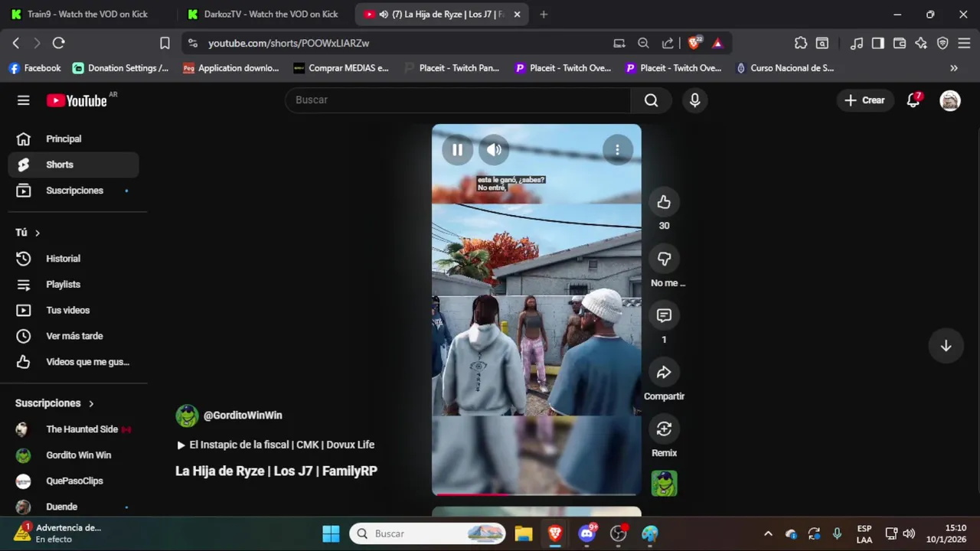Close the La Hija de Ryze tab
The image size is (980, 551).
(x=517, y=15)
